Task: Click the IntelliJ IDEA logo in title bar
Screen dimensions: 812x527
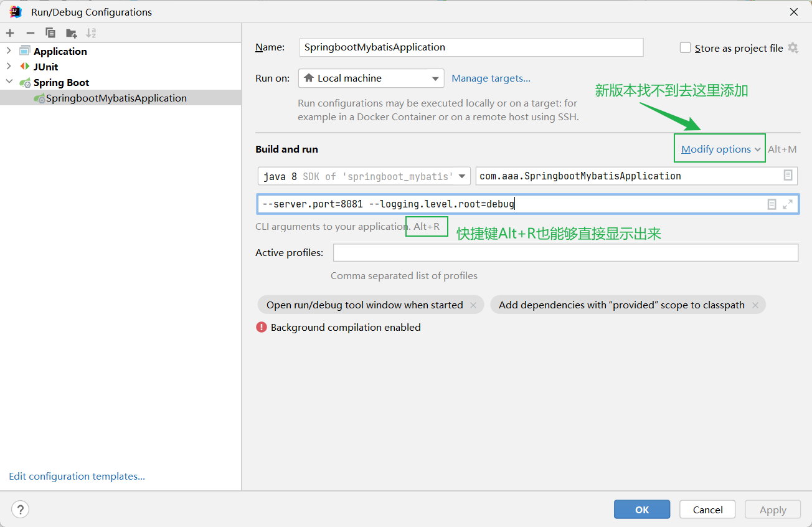Action: pyautogui.click(x=16, y=12)
